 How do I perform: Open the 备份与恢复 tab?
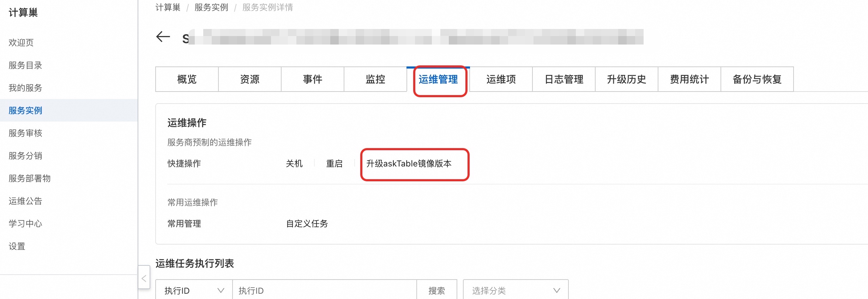(x=757, y=79)
